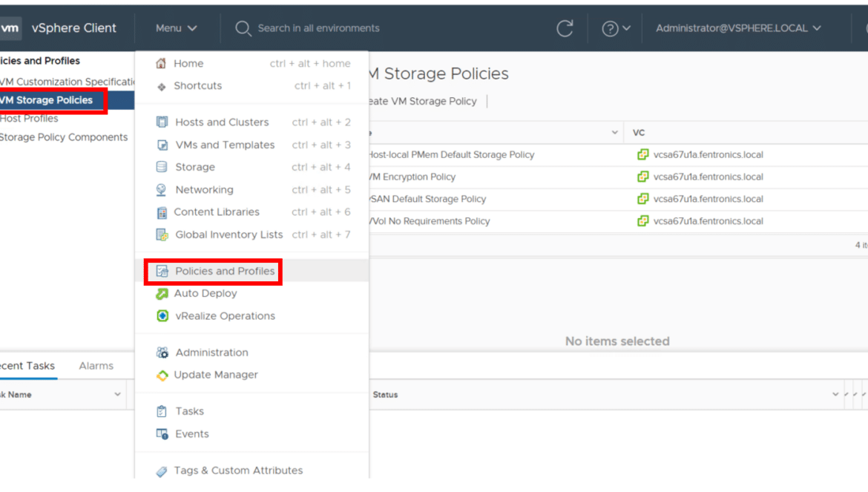Click Host-local PMem Default Storage Policy row
This screenshot has height=492, width=868.
click(x=618, y=155)
